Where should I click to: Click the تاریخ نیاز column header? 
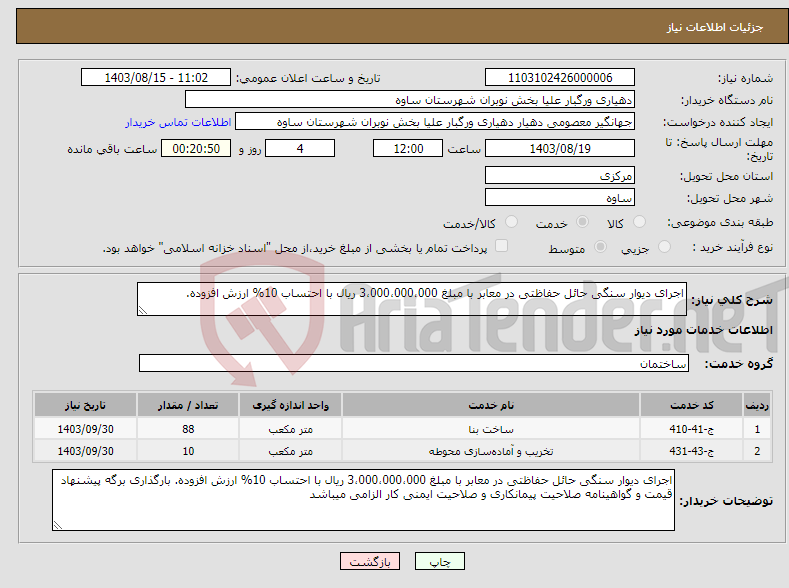(85, 405)
